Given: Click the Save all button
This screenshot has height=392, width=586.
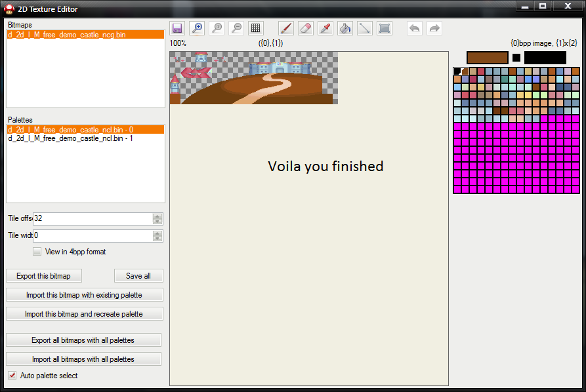Looking at the screenshot, I should [138, 276].
